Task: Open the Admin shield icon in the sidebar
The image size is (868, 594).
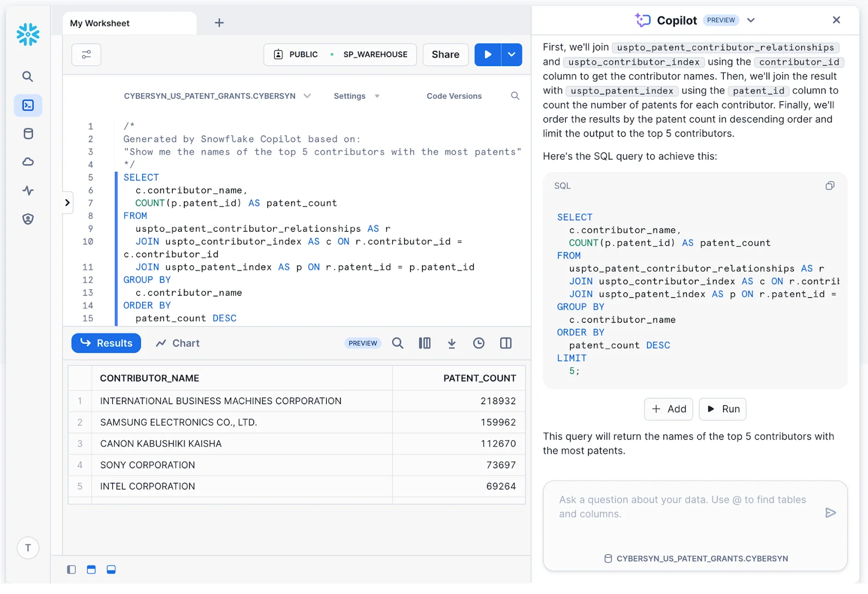Action: [x=28, y=219]
